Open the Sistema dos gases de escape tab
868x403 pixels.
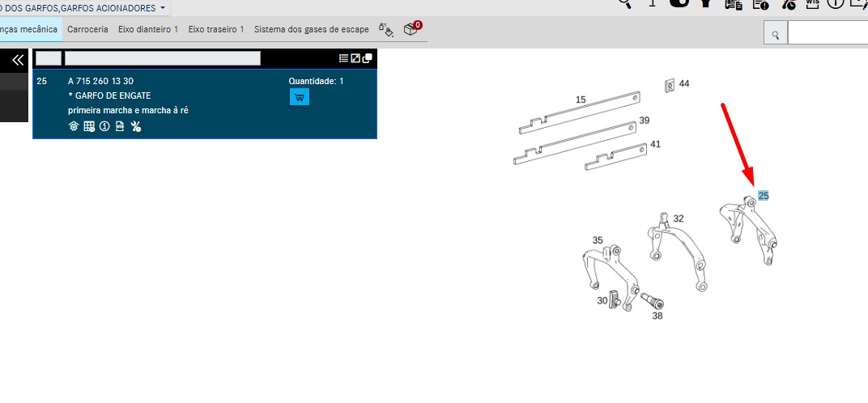(312, 29)
